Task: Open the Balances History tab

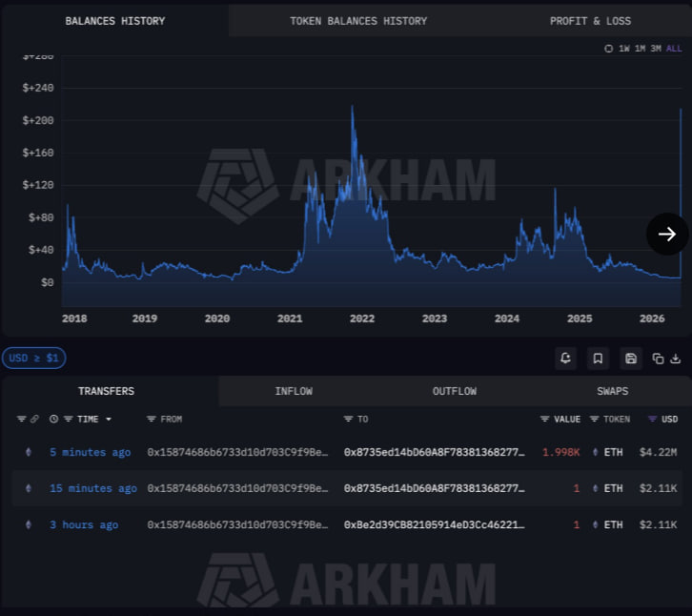Action: click(114, 21)
